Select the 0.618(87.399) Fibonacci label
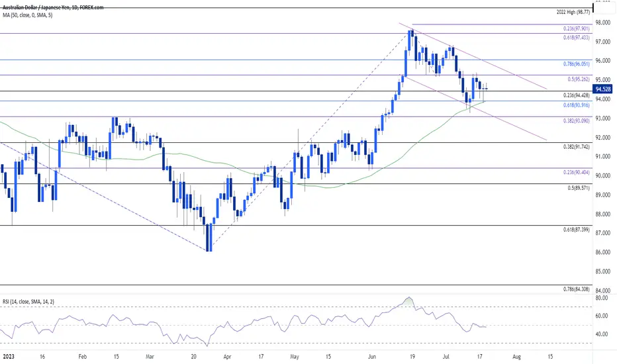The image size is (617, 364). click(577, 230)
